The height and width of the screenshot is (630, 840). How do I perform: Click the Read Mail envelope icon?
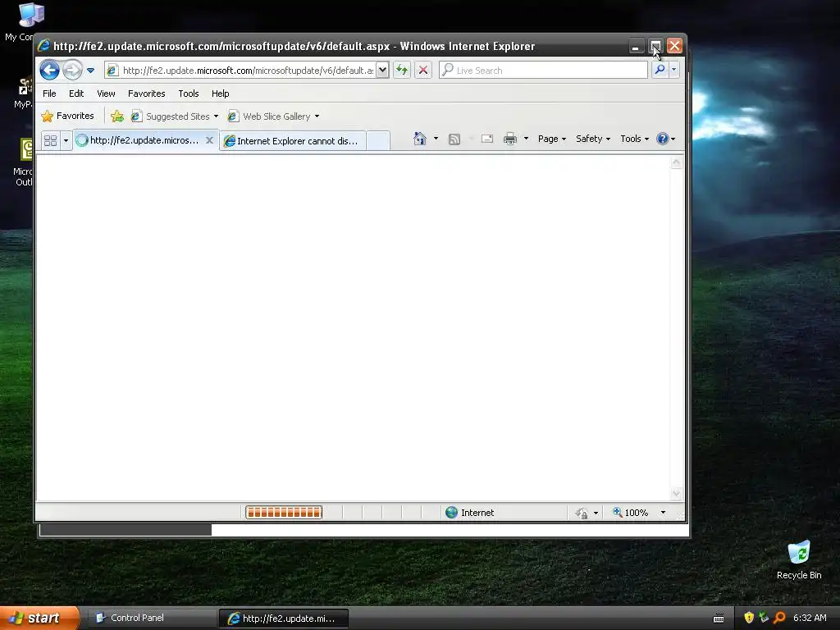coord(487,139)
